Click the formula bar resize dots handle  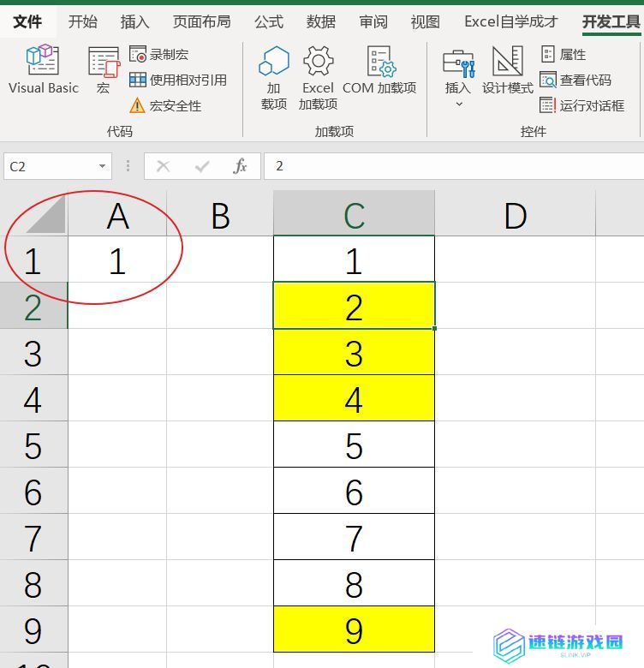(x=128, y=166)
